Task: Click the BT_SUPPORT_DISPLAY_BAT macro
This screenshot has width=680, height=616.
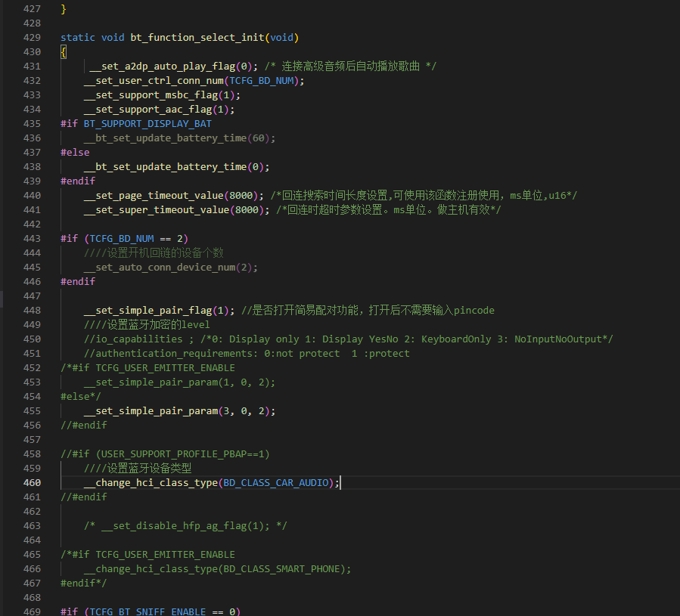Action: [147, 123]
